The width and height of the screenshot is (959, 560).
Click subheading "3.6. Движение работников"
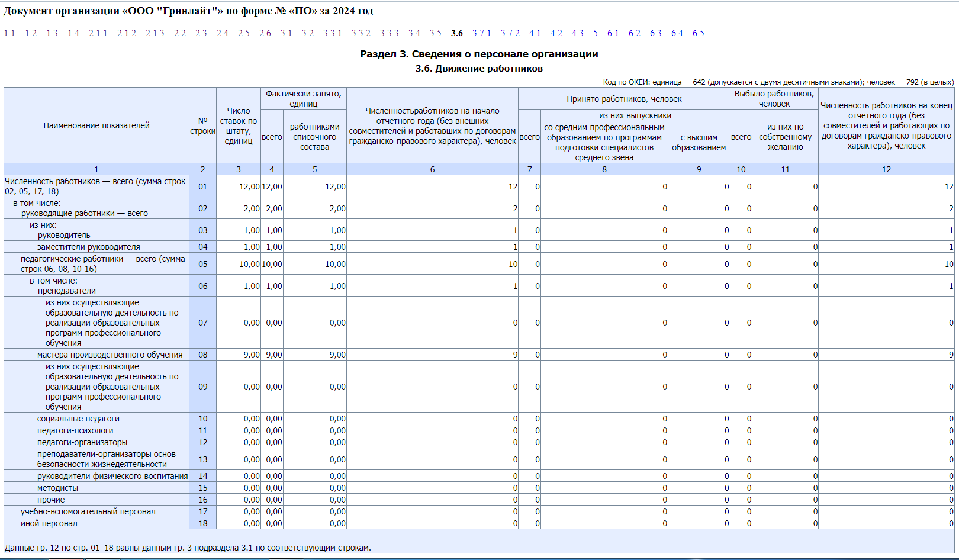pyautogui.click(x=479, y=69)
